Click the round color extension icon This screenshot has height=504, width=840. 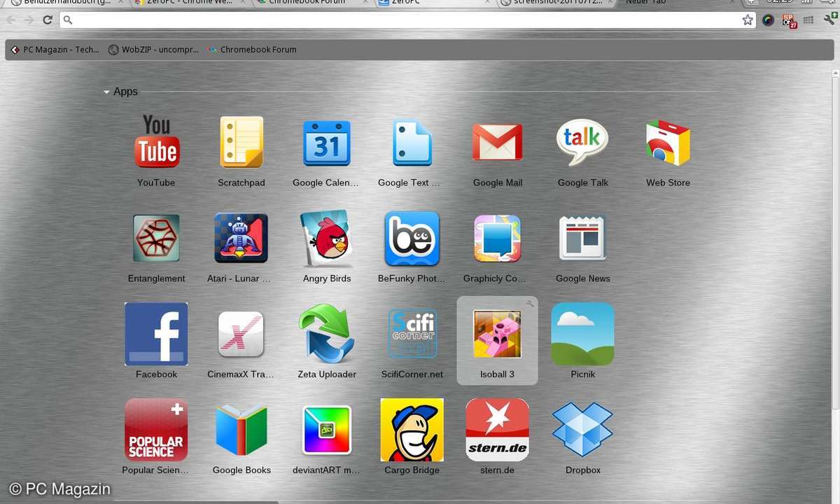[x=768, y=20]
